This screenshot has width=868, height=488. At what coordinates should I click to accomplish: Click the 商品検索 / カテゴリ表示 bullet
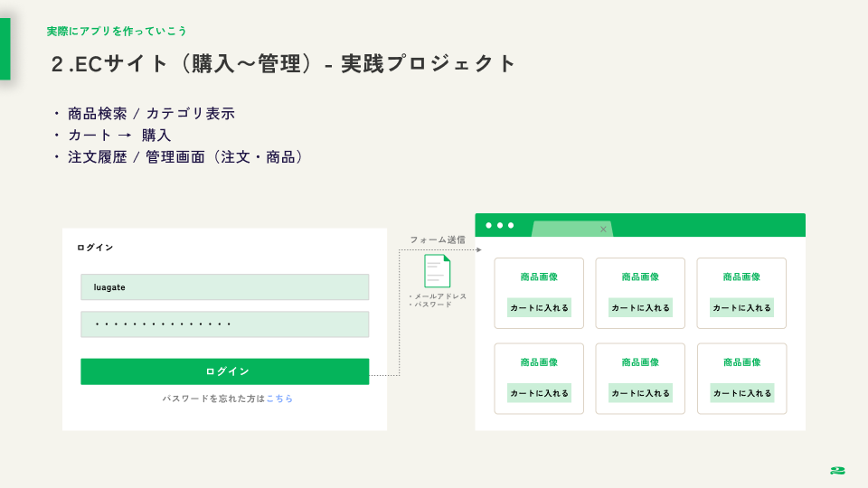[x=145, y=114]
